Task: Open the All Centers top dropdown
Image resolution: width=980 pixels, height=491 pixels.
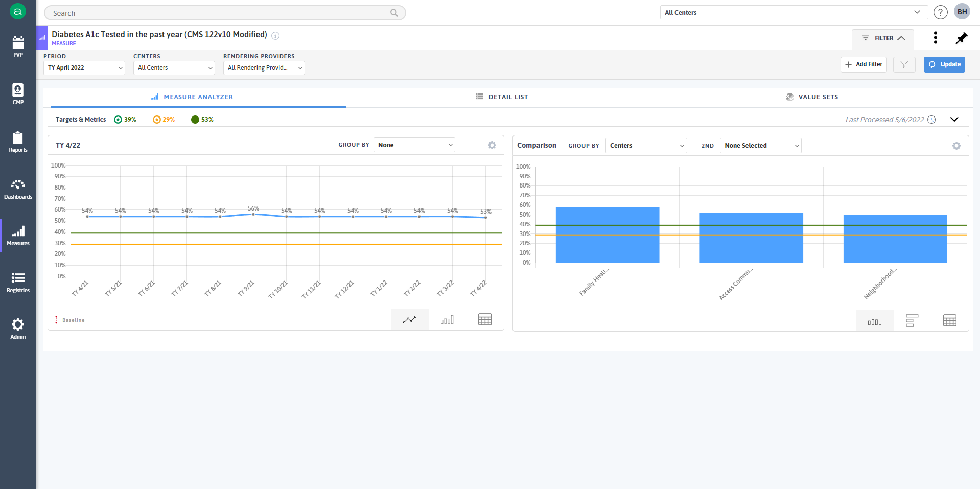Action: 794,12
